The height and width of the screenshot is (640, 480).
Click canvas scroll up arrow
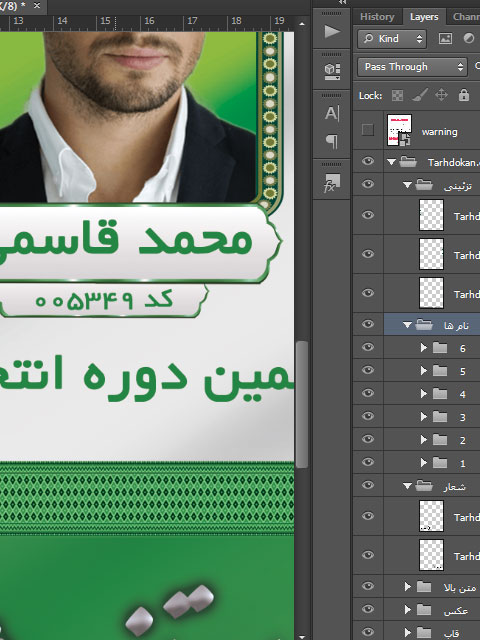(302, 24)
